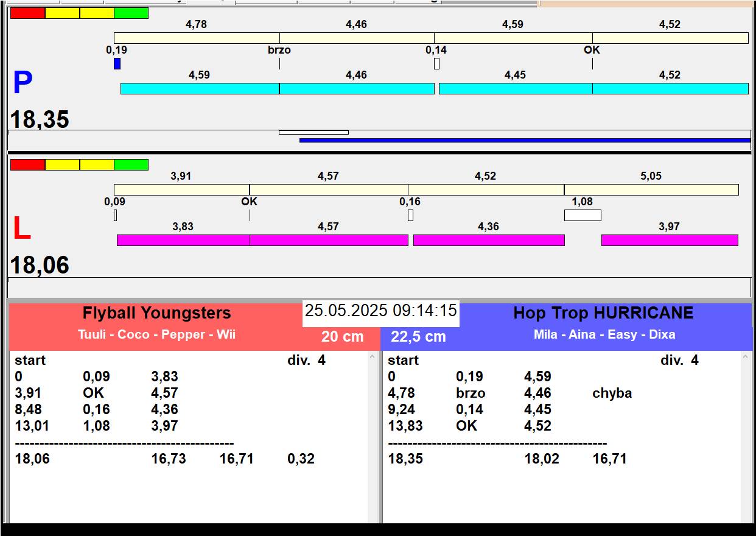Click the 20 cm jump height label
This screenshot has height=536, width=756.
pyautogui.click(x=342, y=336)
